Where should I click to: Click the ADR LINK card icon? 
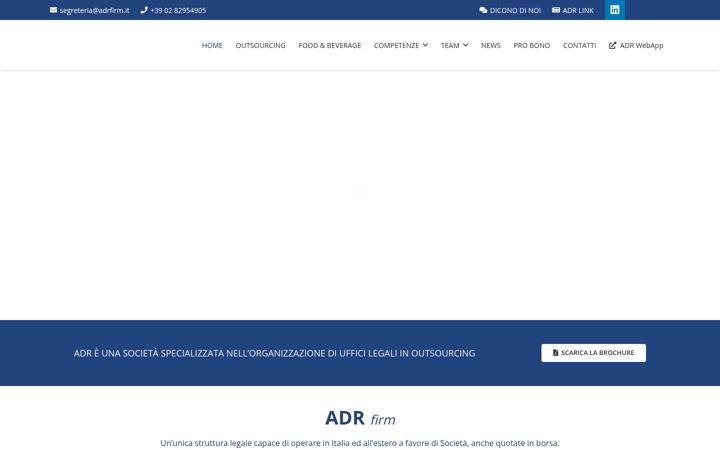[x=556, y=10]
